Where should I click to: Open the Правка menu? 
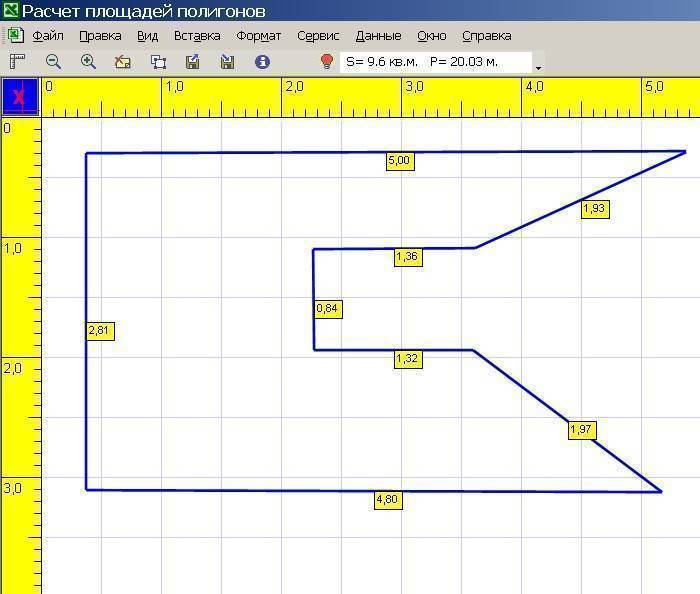100,36
